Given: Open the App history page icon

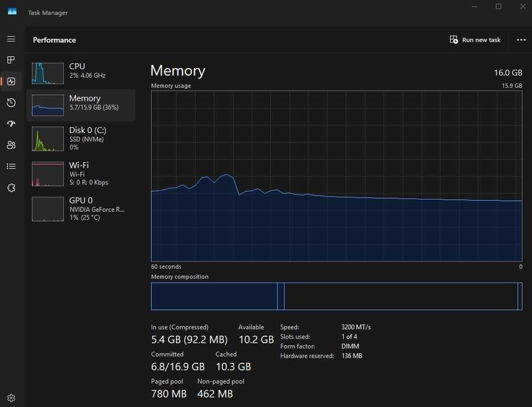Looking at the screenshot, I should (x=11, y=102).
